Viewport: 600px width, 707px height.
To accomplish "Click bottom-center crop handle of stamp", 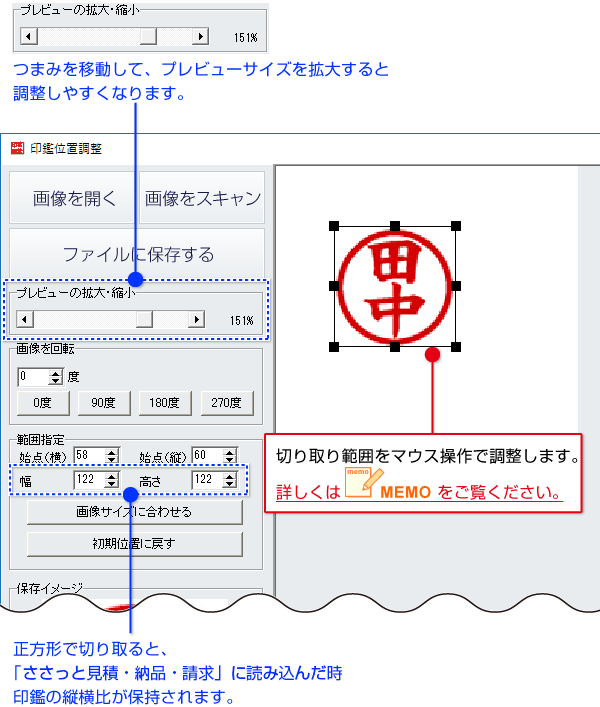I will tap(395, 347).
